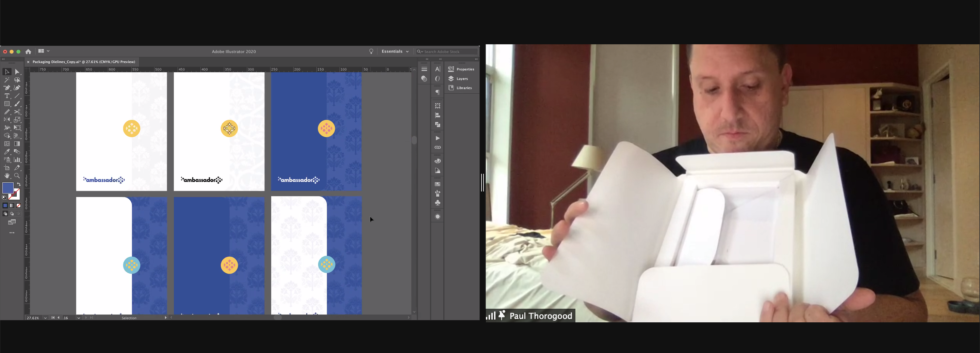Pick the Magic Wand tool
The image size is (980, 353).
click(x=7, y=80)
